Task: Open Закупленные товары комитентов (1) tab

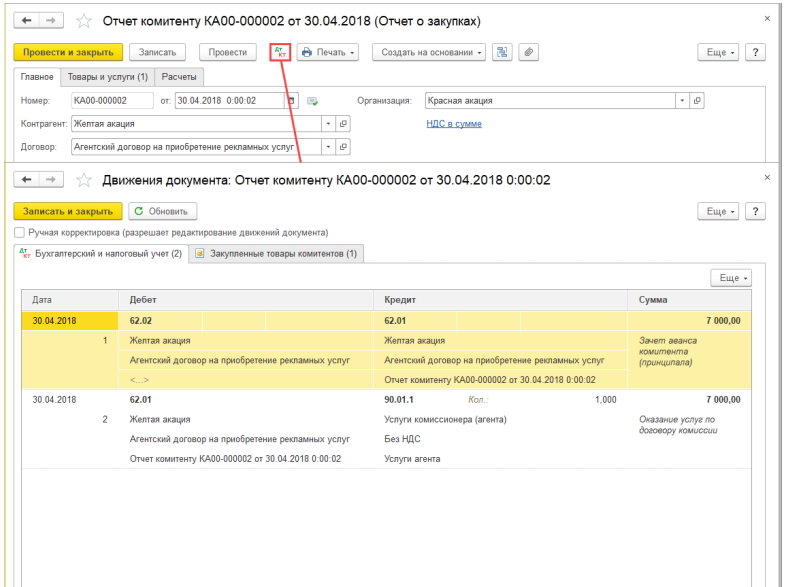Action: point(276,253)
